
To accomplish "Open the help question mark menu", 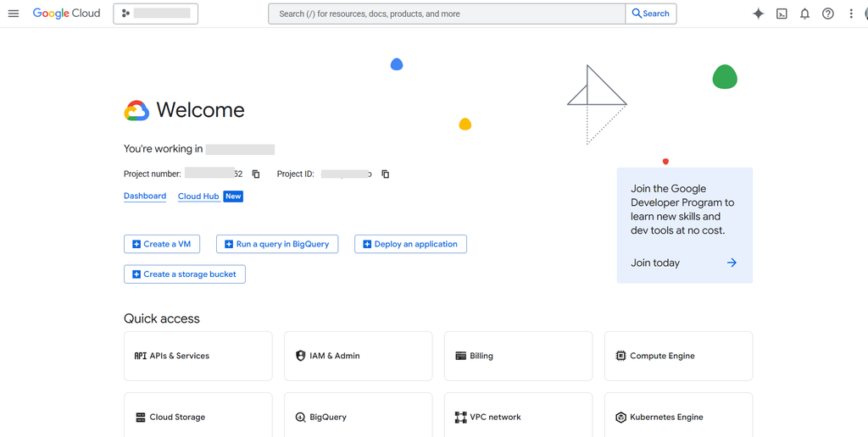I will pyautogui.click(x=827, y=14).
